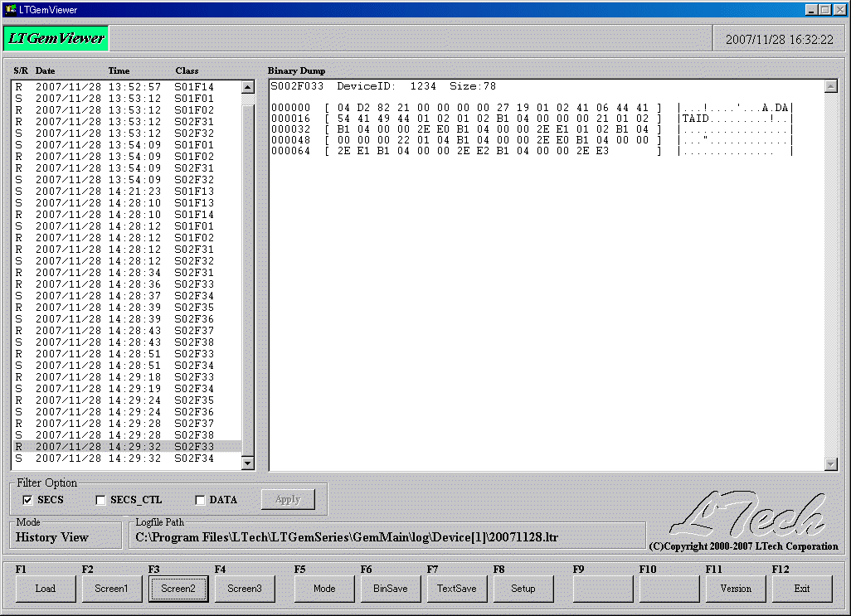The height and width of the screenshot is (616, 851).
Task: Export log with TextSave
Action: (x=456, y=589)
